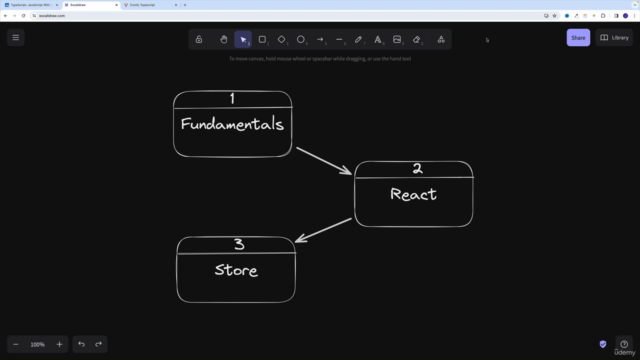Viewport: 640px width, 360px height.
Task: Open the browser side panel icon
Action: click(x=616, y=16)
